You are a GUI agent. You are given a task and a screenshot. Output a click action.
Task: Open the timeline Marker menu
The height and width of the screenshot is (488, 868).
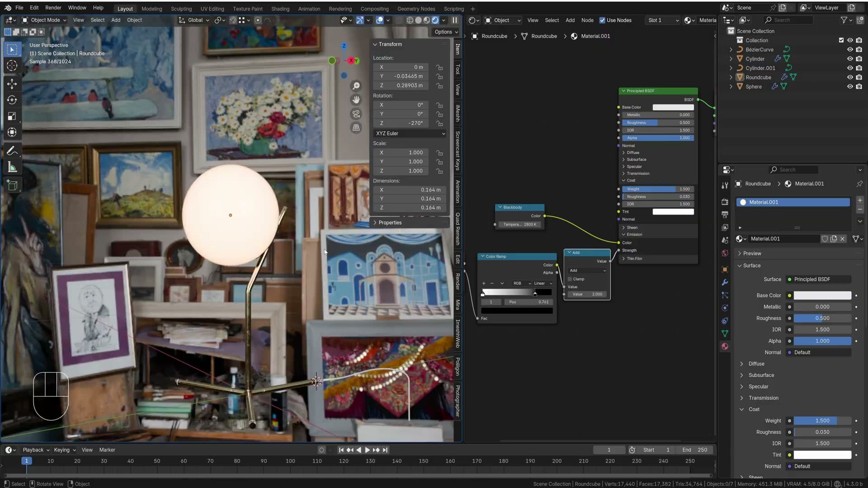(107, 450)
